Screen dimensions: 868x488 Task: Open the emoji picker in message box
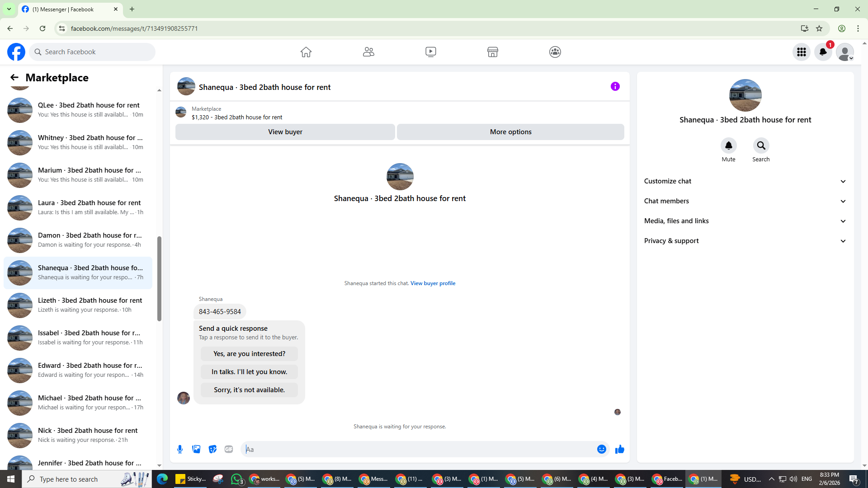click(601, 449)
